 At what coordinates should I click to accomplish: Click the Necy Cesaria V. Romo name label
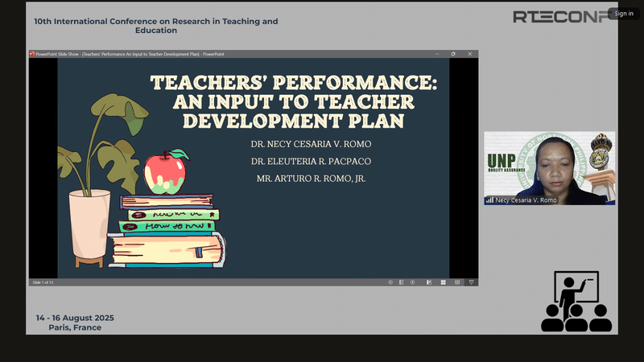click(526, 200)
